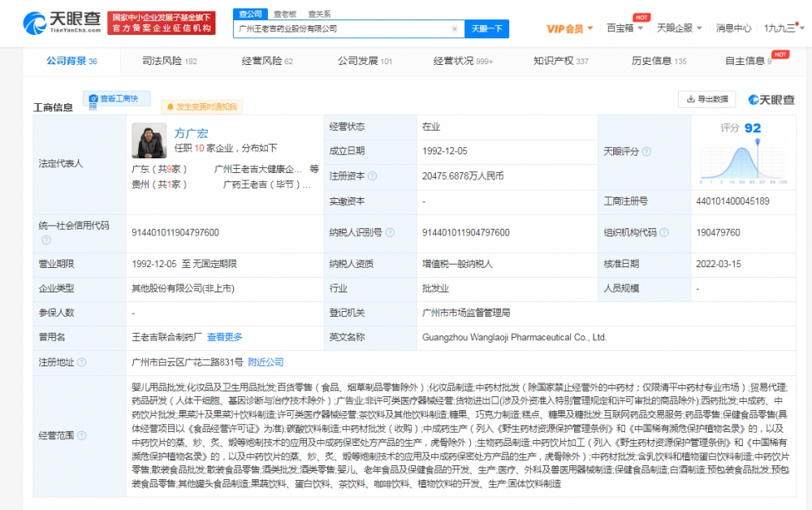
Task: Click the camera icon on 查看工商快照
Action: tap(93, 99)
